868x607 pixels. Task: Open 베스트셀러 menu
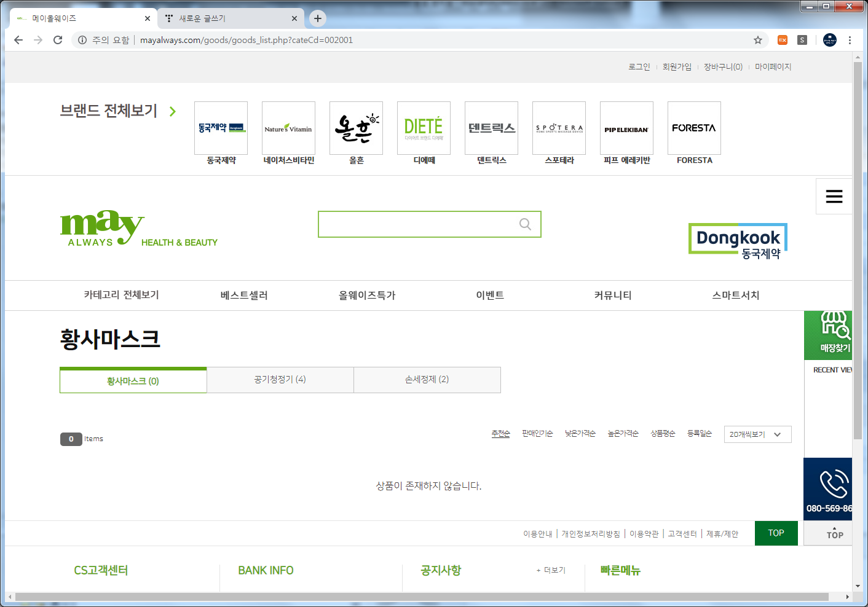(244, 295)
